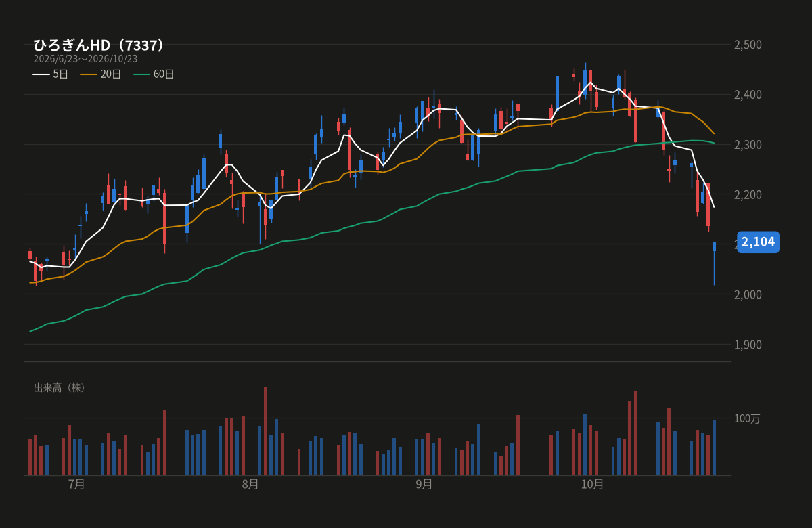Toggle the 5日 moving average legend entry
The height and width of the screenshot is (528, 812).
51,74
